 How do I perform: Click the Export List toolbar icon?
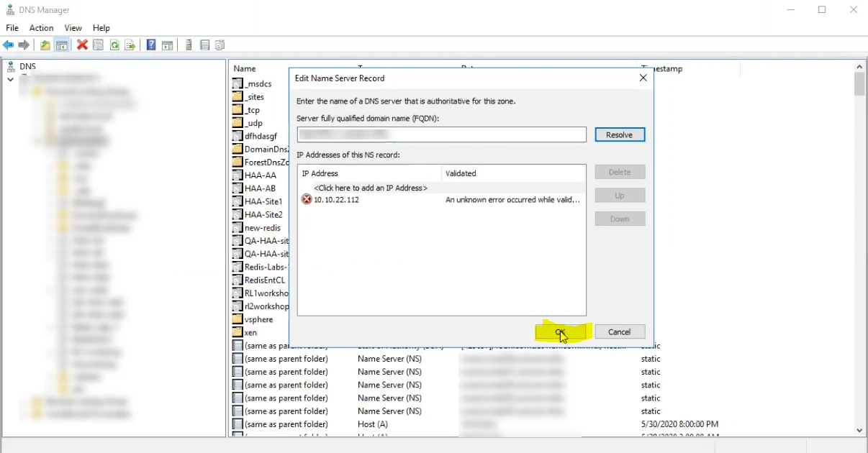tap(130, 45)
